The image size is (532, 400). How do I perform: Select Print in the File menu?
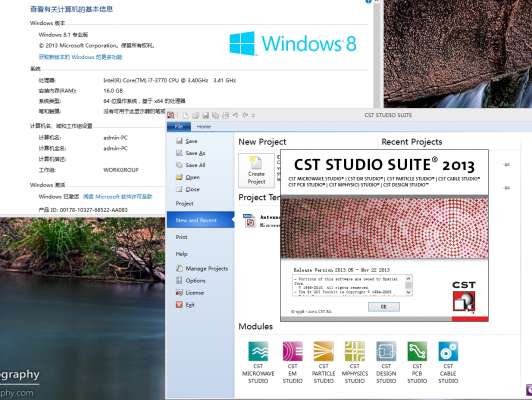point(182,237)
